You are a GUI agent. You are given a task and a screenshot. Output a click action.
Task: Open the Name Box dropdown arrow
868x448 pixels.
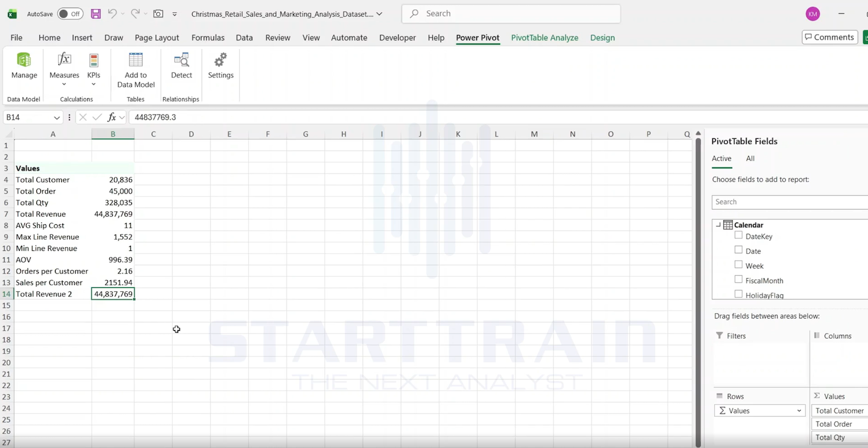coord(57,117)
